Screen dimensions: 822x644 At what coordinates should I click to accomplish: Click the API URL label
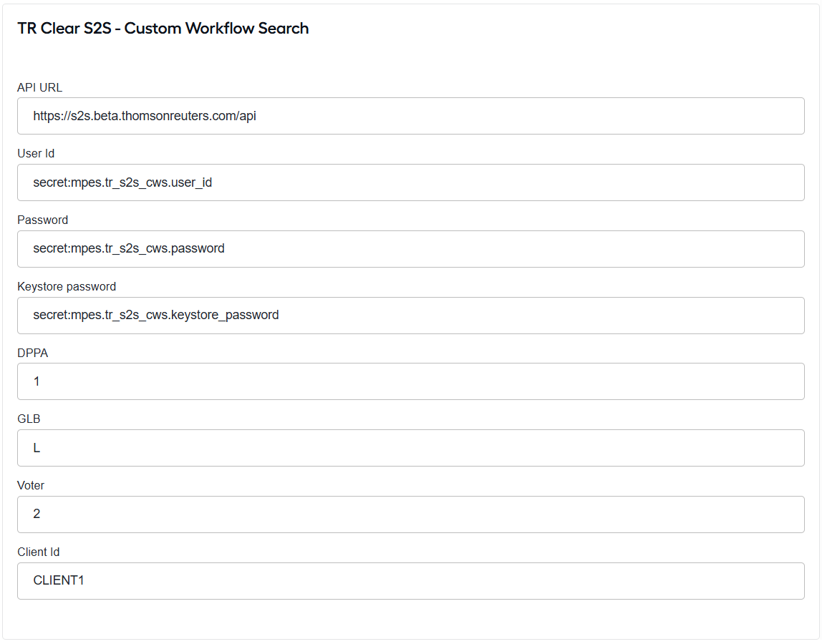(x=40, y=87)
